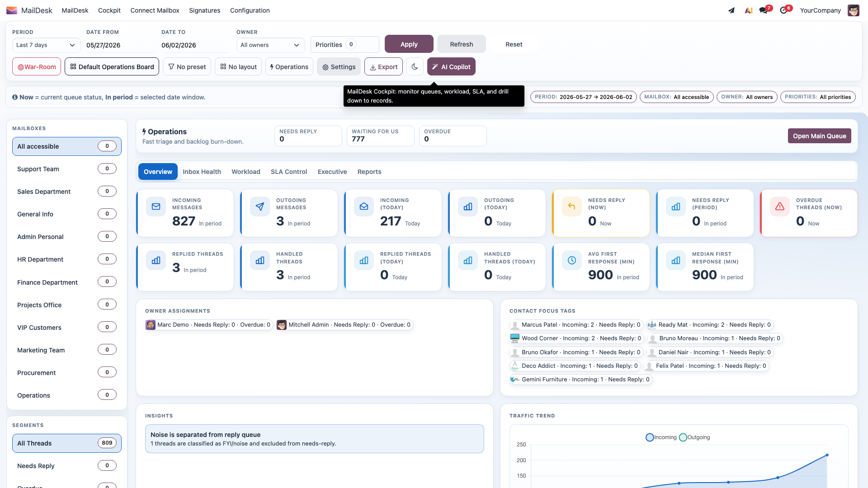Click the Avg First Response clock icon
Viewport: 868px width, 488px height.
coord(572,260)
